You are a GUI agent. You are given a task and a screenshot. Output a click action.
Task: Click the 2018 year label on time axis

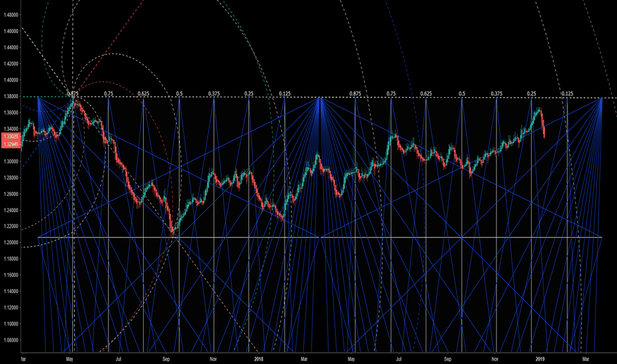pyautogui.click(x=259, y=359)
